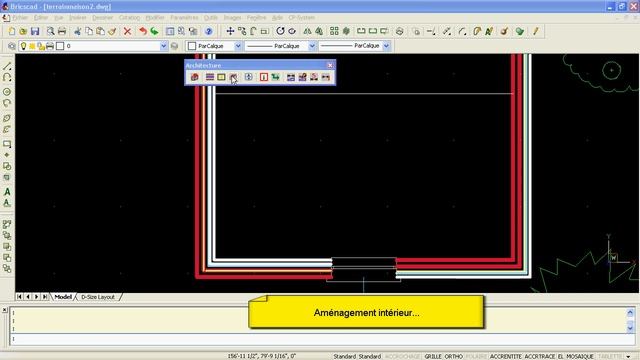Click the first red icon in Architecture toolbar

(x=195, y=77)
